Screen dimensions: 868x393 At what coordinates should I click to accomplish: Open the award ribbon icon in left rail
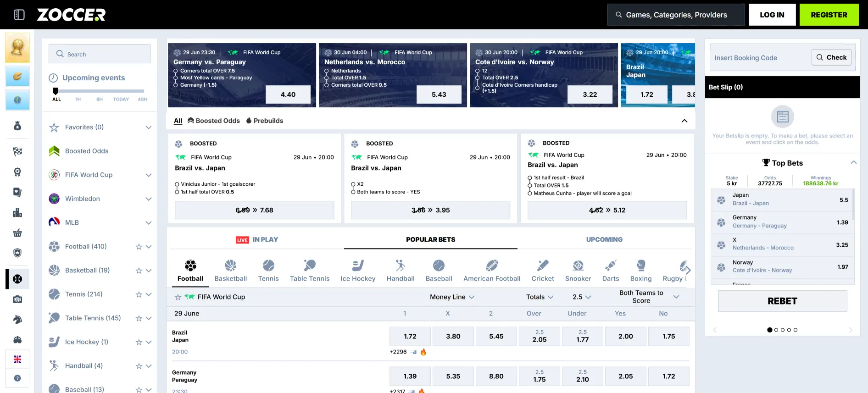(17, 172)
